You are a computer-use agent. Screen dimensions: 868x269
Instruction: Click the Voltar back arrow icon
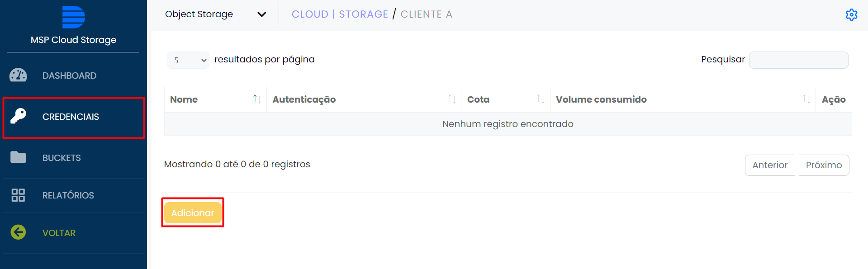pyautogui.click(x=18, y=232)
